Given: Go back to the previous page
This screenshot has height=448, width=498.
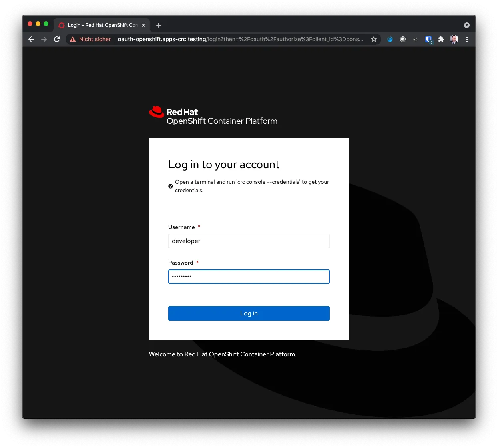Looking at the screenshot, I should point(31,39).
